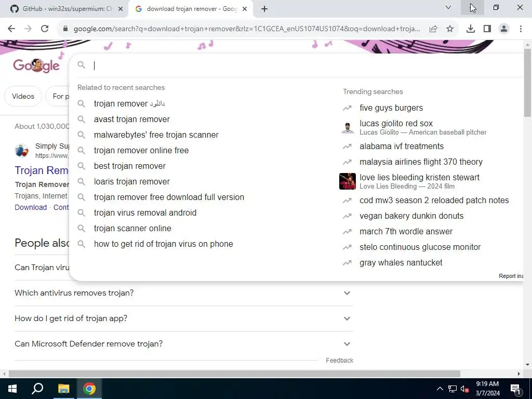Click the URL address bar
This screenshot has width=532, height=399.
point(247,29)
